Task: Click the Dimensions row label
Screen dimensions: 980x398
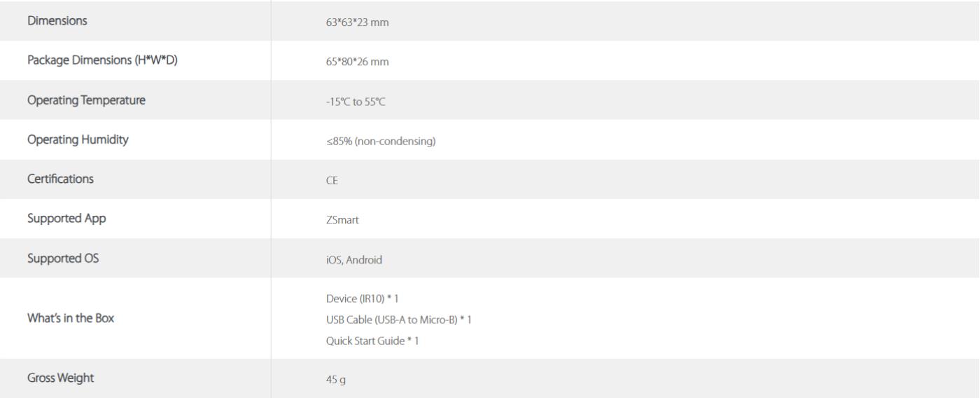Action: click(x=57, y=21)
